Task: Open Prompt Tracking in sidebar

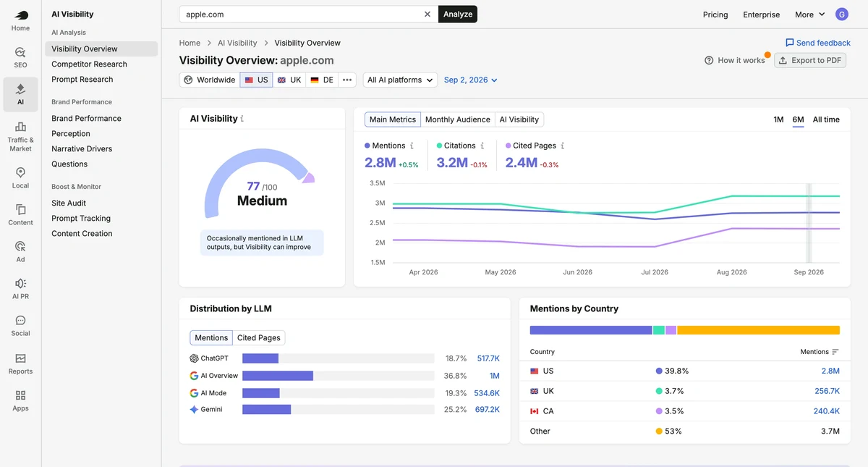Action: click(81, 218)
